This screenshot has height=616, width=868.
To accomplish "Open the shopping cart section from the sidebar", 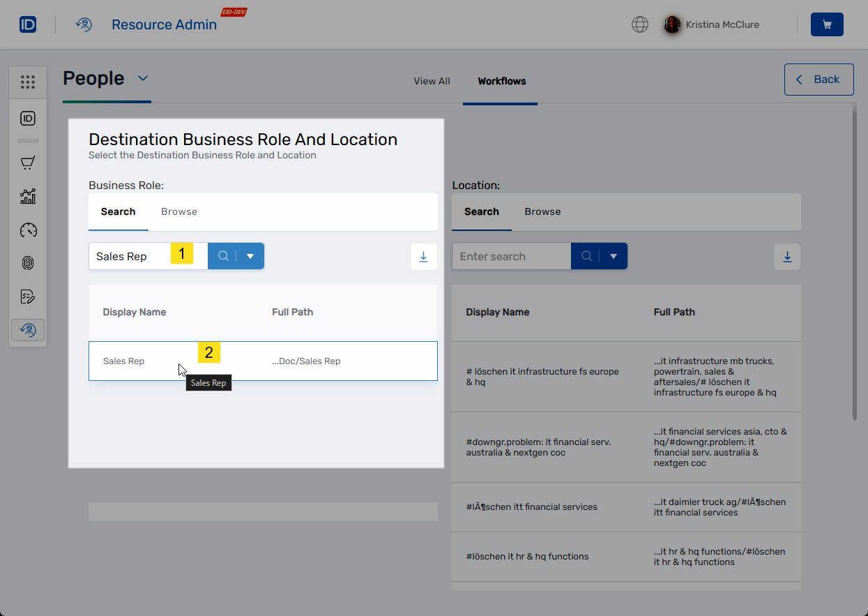I will [28, 163].
